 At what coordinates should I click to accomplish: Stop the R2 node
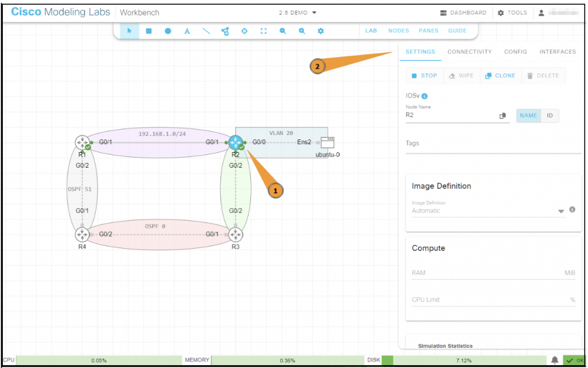click(424, 75)
